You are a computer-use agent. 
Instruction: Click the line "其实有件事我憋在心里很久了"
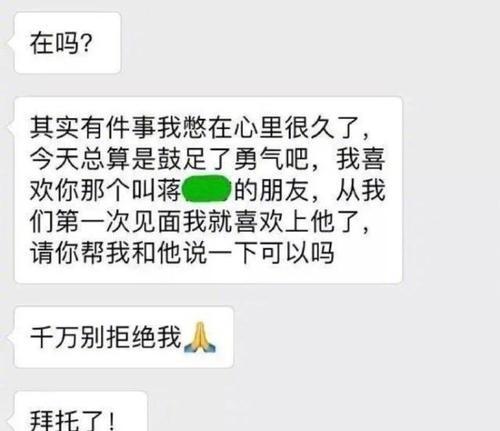tap(195, 128)
